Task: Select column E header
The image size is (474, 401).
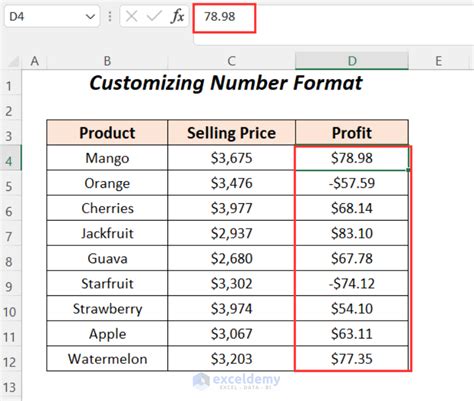Action: click(x=439, y=61)
